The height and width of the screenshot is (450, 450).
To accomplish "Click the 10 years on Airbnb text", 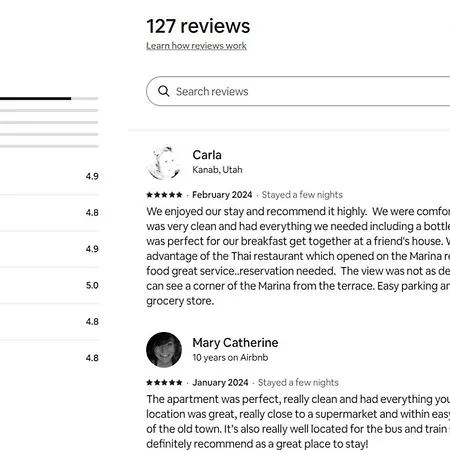I will pos(230,357).
